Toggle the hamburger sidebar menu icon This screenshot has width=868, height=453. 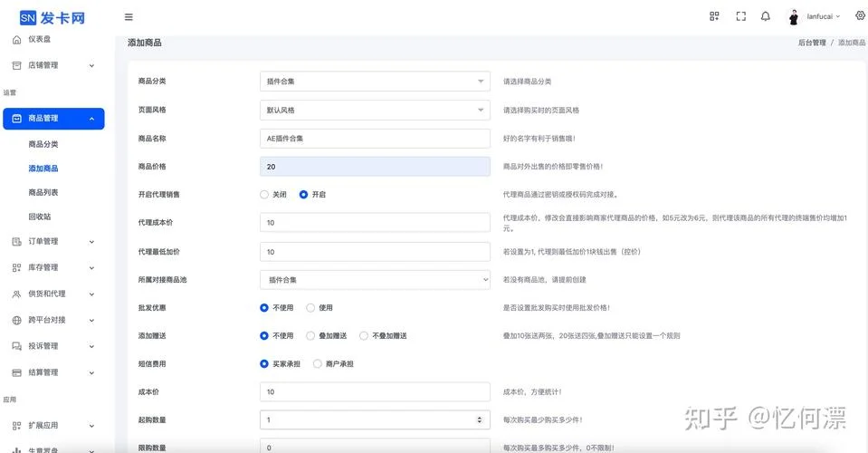129,17
